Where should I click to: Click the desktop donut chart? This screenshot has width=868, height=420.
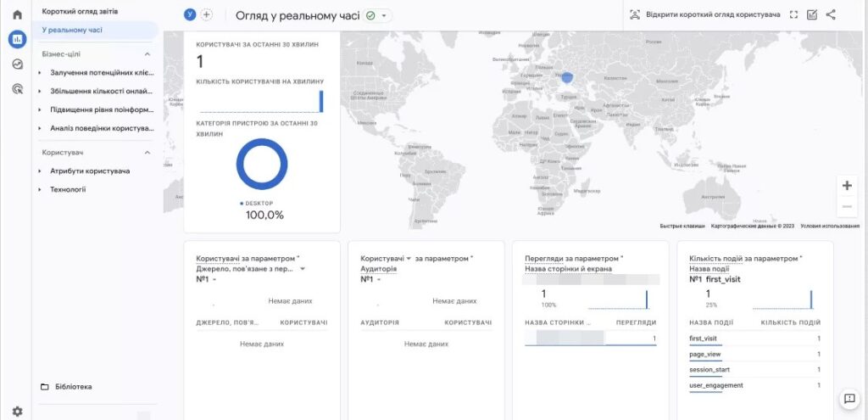point(262,164)
